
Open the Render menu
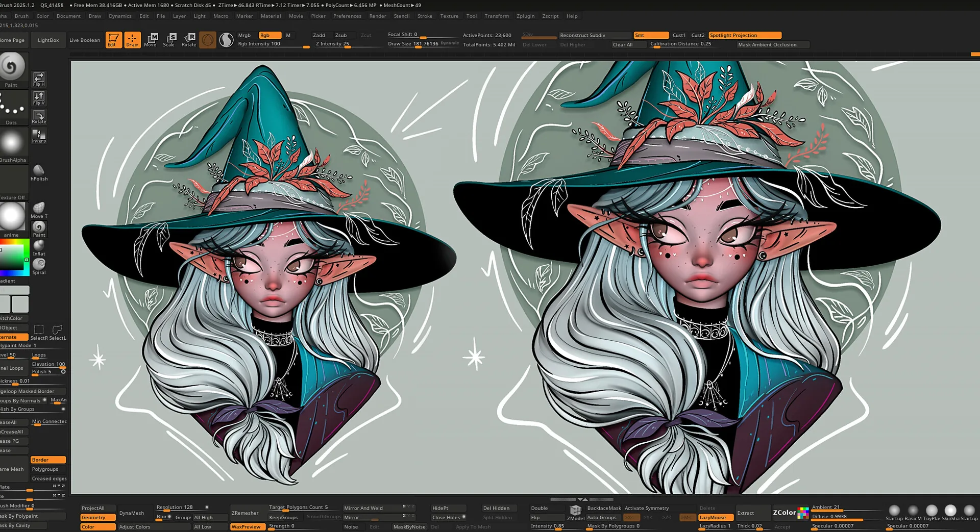click(378, 16)
